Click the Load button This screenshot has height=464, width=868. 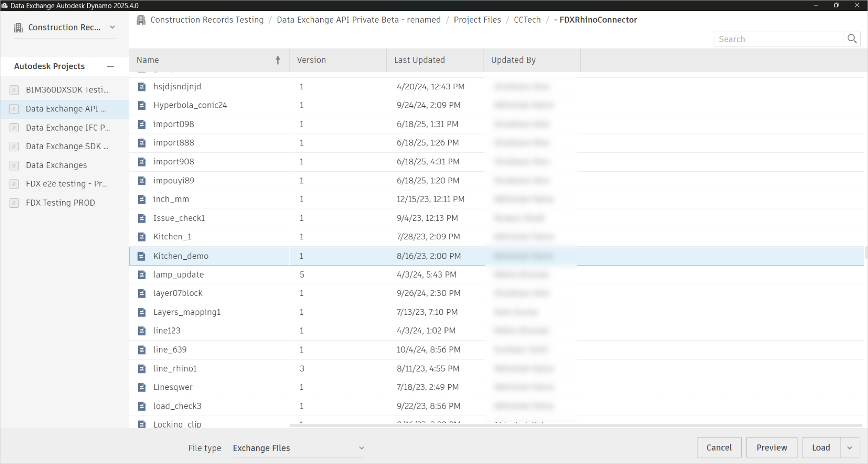coord(821,448)
